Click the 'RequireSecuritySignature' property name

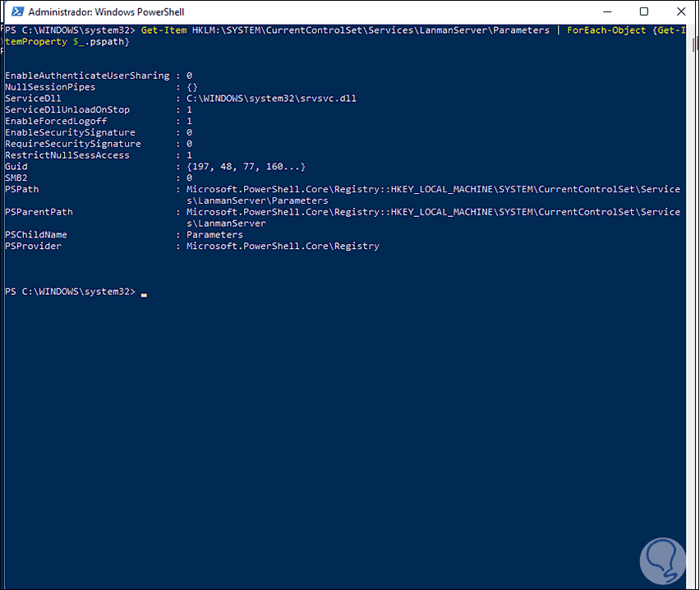pos(73,144)
